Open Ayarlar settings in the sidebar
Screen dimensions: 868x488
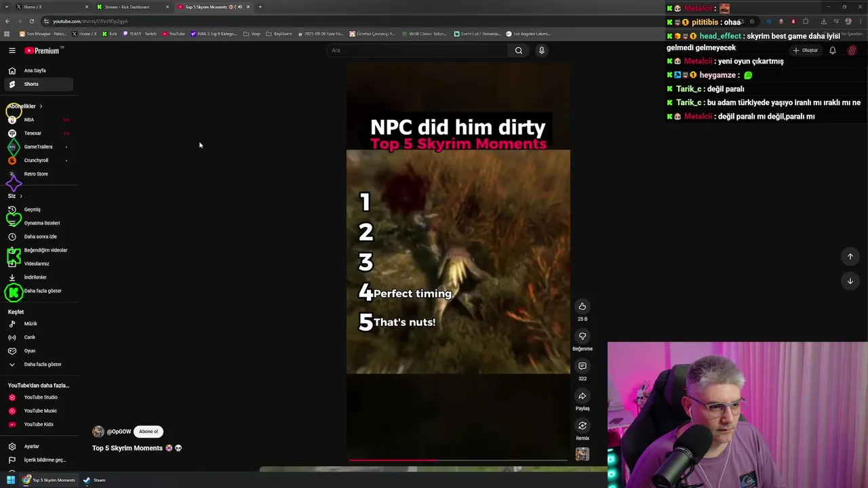click(x=38, y=447)
